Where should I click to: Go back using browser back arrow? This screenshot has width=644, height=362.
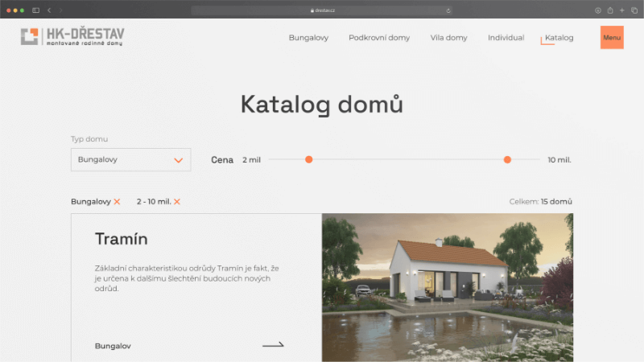pyautogui.click(x=49, y=10)
